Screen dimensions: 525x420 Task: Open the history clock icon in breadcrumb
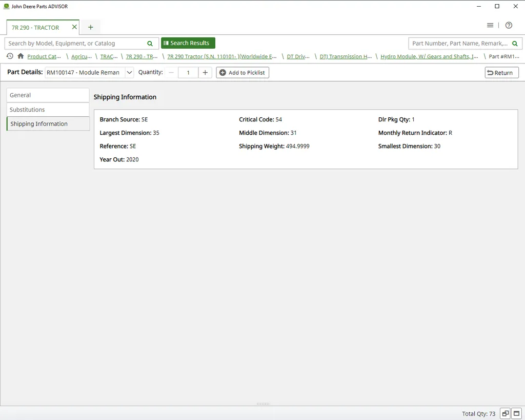[10, 56]
